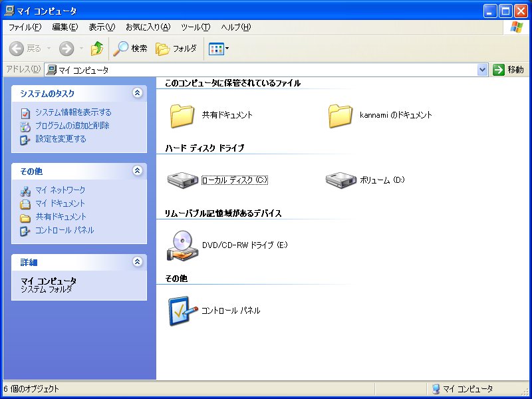The height and width of the screenshot is (399, 532).
Task: Click the 戻る back button
Action: [25, 49]
